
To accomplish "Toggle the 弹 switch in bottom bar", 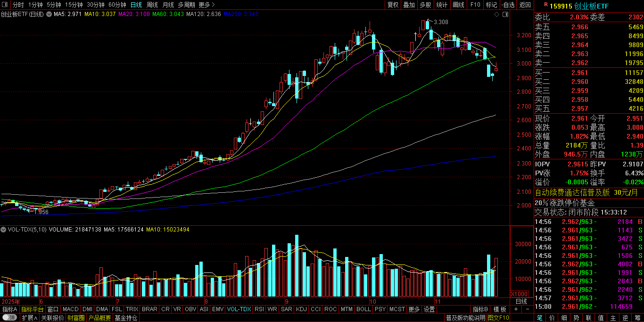I will [9, 318].
